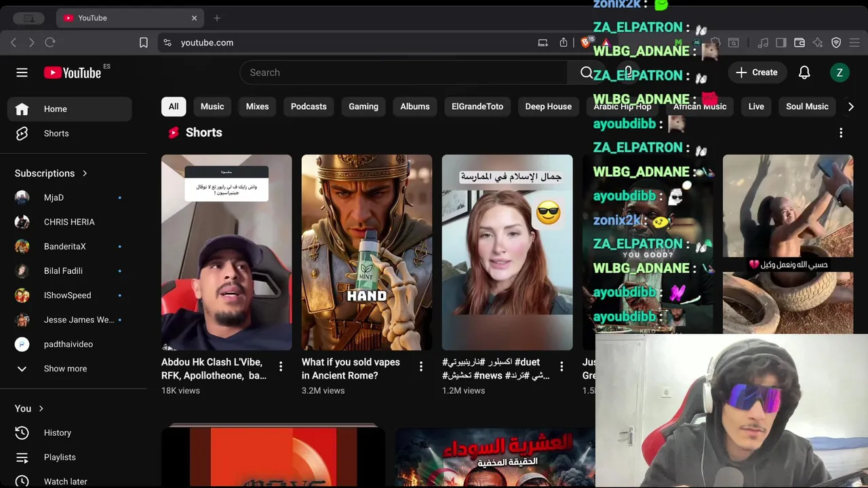
Task: Select the Deep House filter chip
Action: pyautogui.click(x=549, y=106)
